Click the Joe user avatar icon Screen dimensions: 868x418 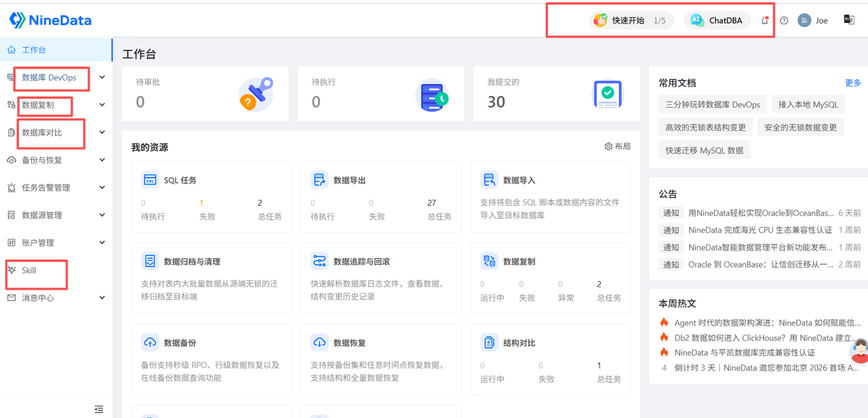pos(804,20)
